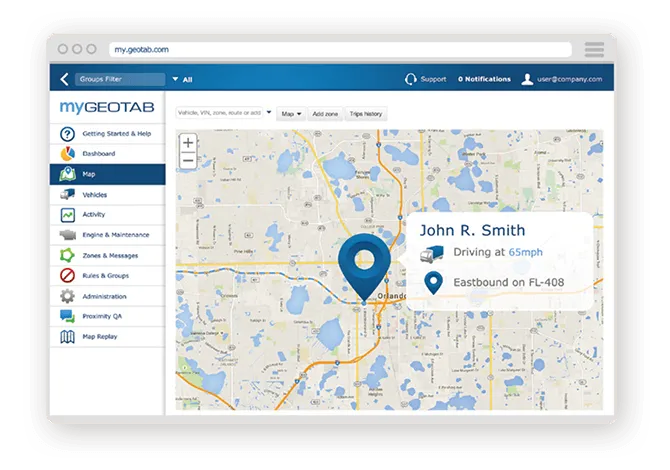
Task: Click the browser hamburger menu icon
Action: 594,50
